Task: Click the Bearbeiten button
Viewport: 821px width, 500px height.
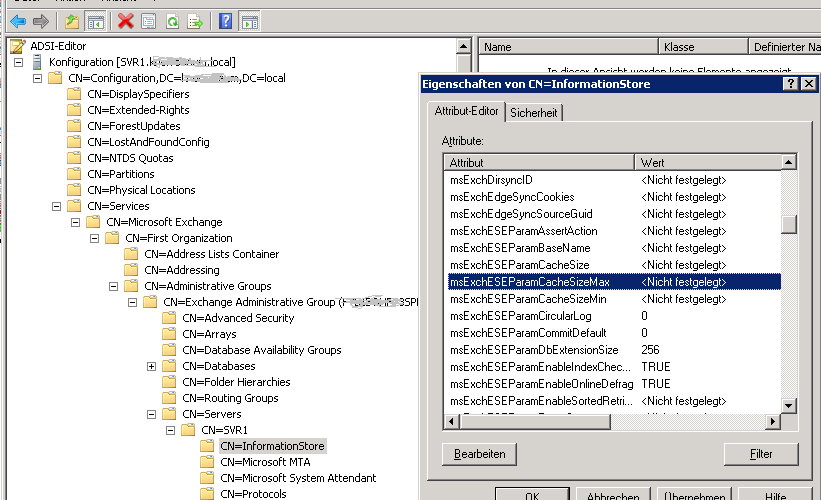Action: [x=479, y=454]
